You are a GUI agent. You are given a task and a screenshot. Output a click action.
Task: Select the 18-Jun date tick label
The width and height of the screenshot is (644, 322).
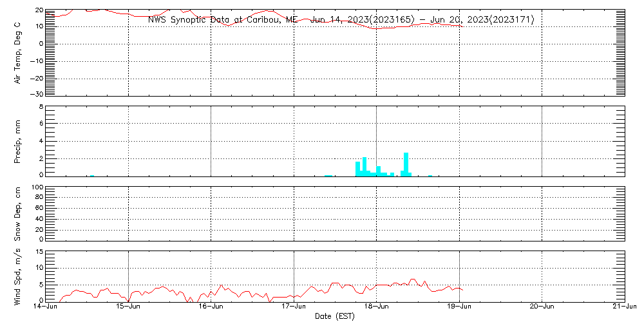tap(377, 307)
